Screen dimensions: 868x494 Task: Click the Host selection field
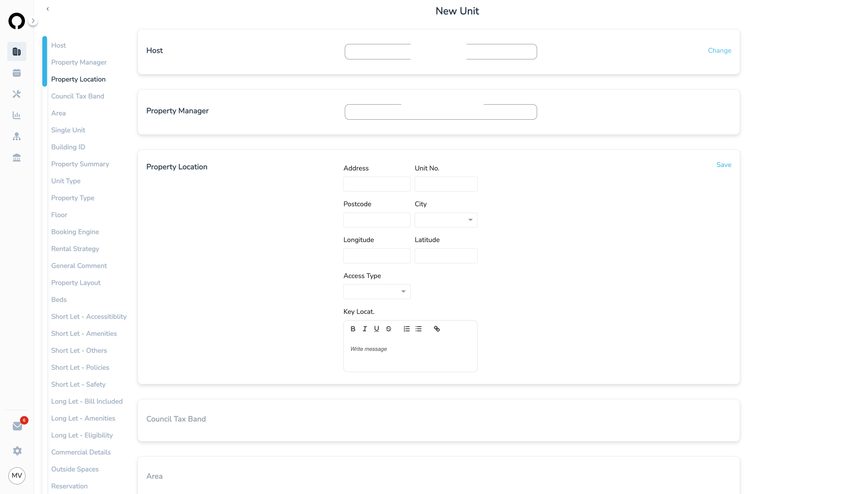(441, 52)
